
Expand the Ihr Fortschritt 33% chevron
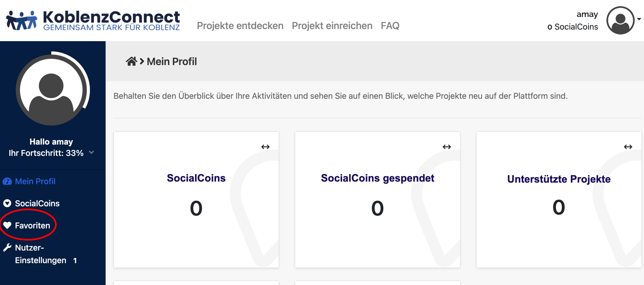click(x=91, y=153)
